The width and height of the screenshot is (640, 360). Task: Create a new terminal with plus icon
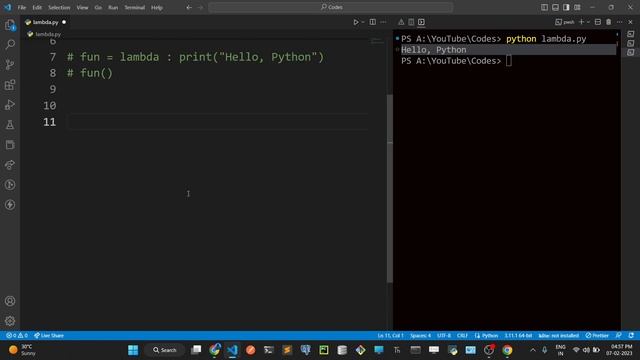[x=582, y=22]
